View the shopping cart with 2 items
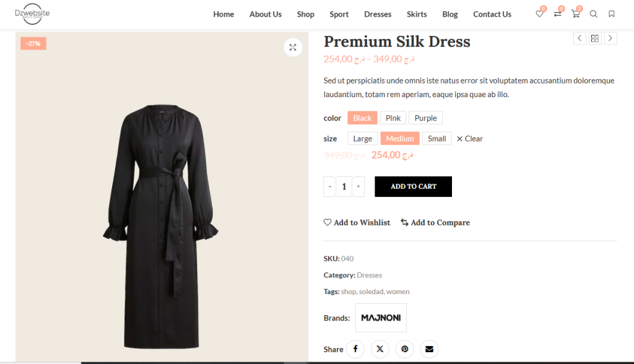Viewport: 634px width, 364px height. tap(575, 14)
